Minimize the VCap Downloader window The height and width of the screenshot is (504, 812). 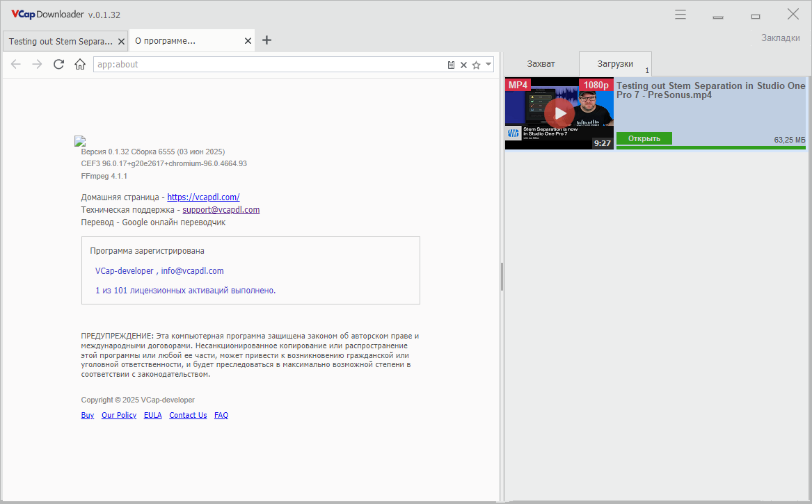[x=718, y=17]
